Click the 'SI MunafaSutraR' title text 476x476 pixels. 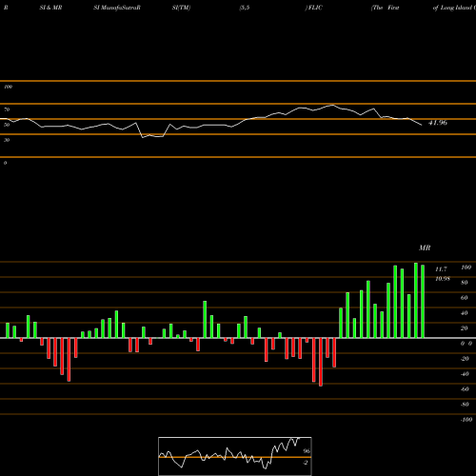click(117, 8)
